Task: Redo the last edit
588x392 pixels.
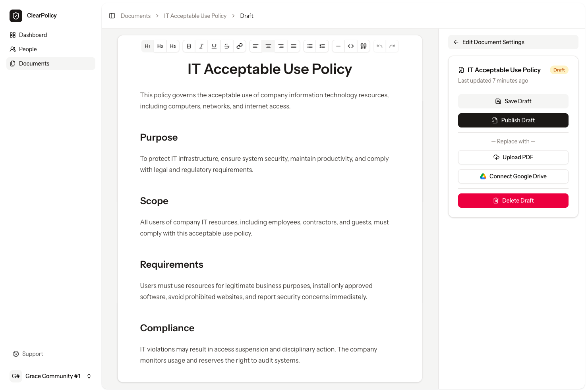Action: pos(392,46)
